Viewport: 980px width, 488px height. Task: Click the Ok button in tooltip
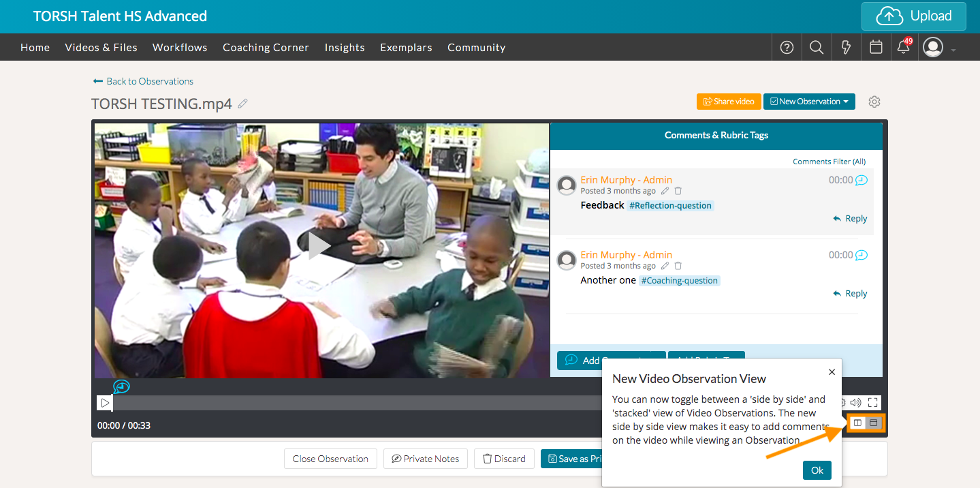click(817, 470)
